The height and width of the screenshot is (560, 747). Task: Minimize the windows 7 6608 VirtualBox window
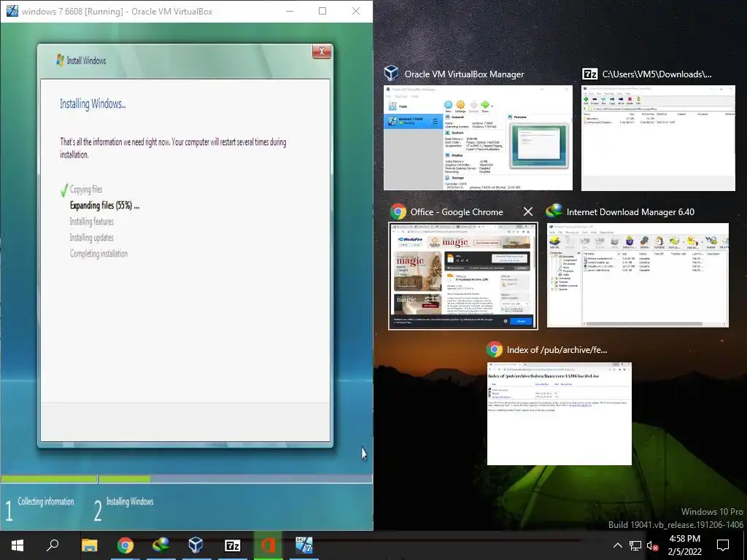coord(290,11)
